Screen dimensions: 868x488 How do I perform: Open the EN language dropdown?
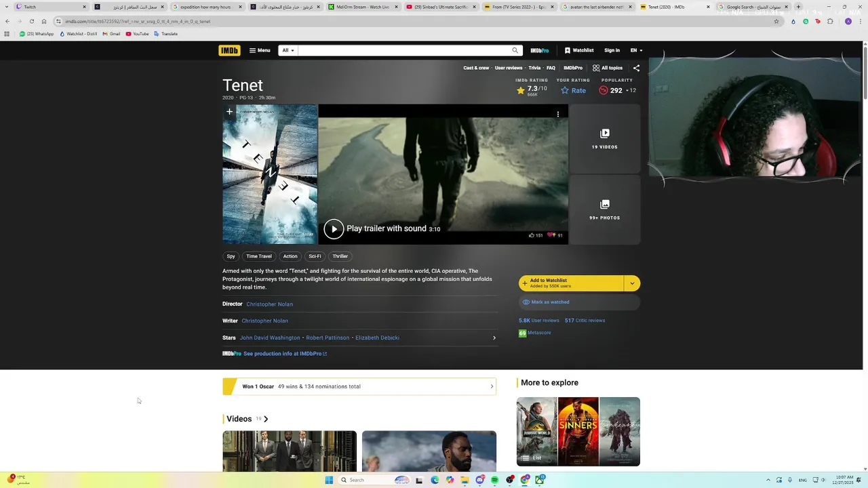[x=636, y=50]
